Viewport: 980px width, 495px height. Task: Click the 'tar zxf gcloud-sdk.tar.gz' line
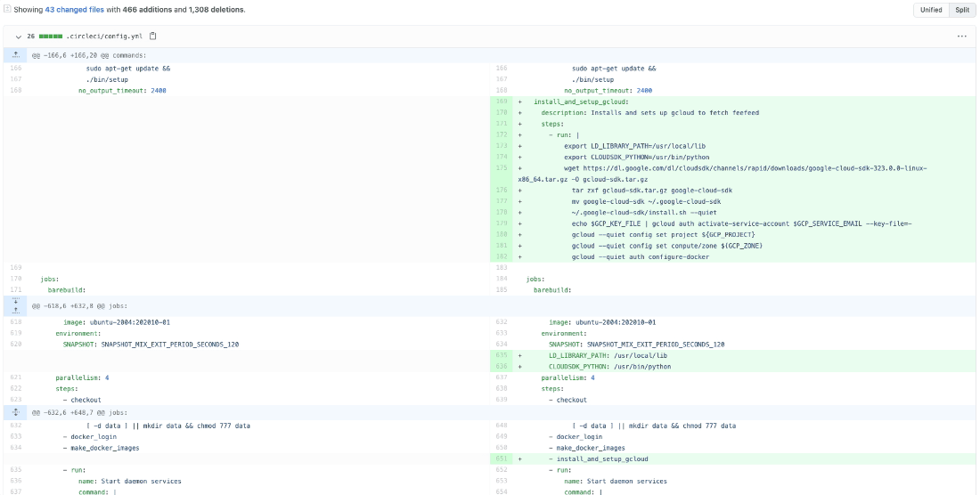[x=652, y=191]
